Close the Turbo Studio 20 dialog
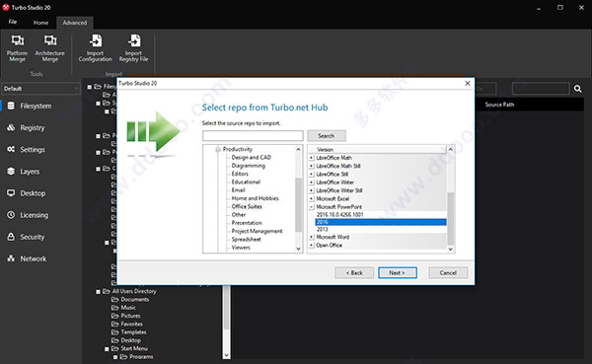Screen dimensions: 592x364 (x=468, y=84)
